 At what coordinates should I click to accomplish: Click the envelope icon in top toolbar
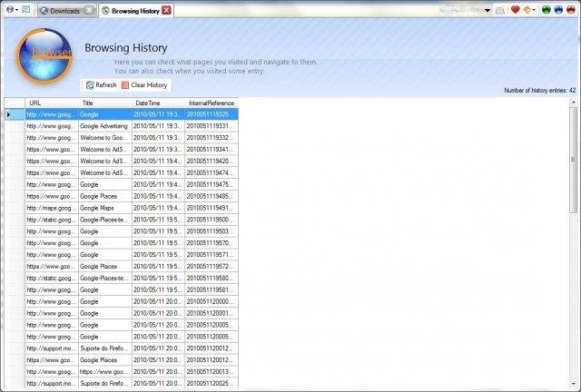pyautogui.click(x=500, y=10)
